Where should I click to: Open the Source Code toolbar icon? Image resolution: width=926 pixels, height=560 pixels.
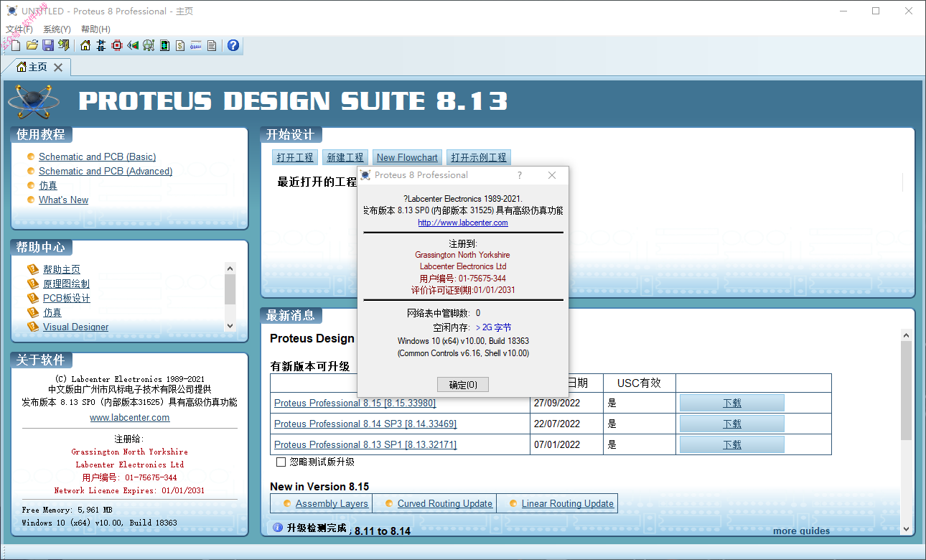[196, 46]
